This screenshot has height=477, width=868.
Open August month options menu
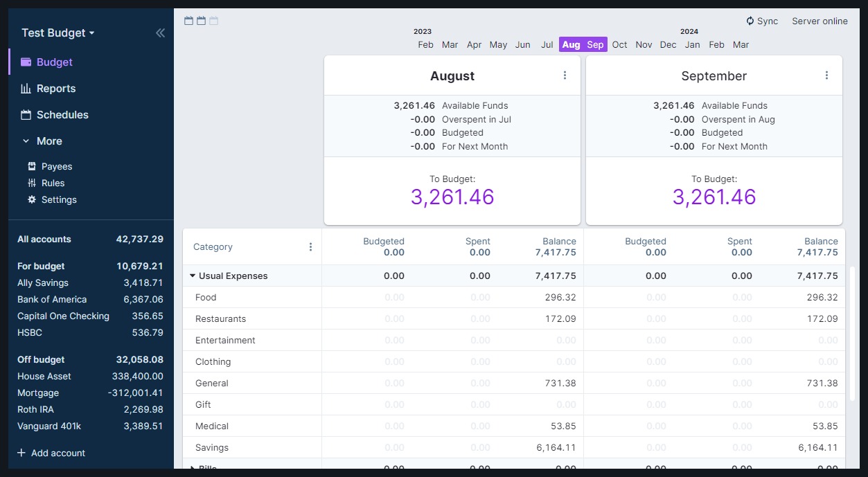point(565,75)
